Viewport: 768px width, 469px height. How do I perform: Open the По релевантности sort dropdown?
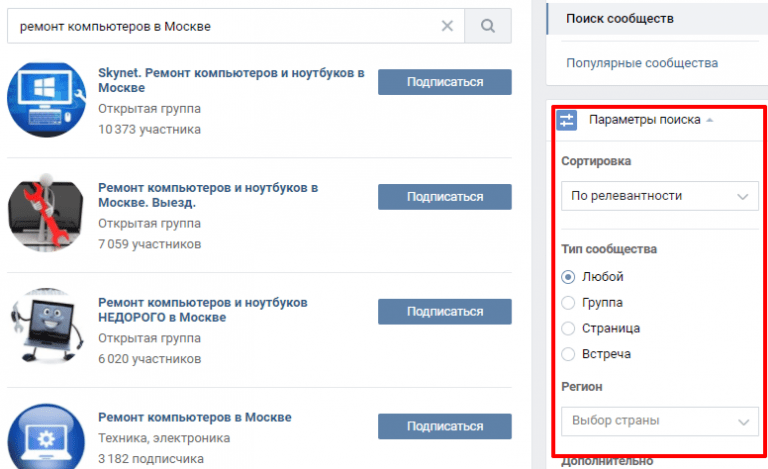point(660,196)
